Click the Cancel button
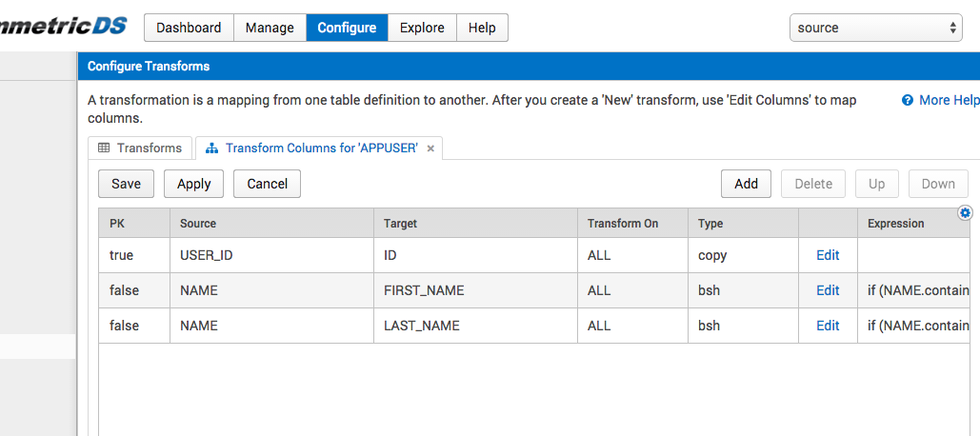 point(267,184)
